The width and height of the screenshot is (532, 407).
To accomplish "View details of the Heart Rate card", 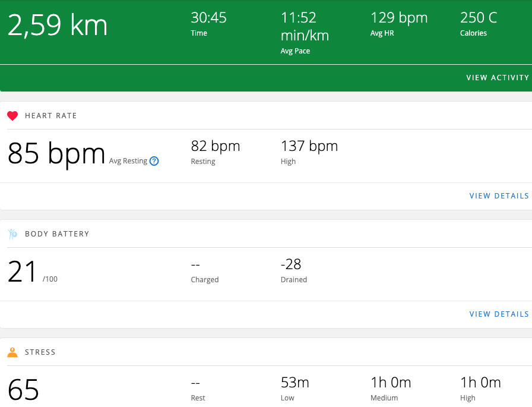I will point(499,196).
